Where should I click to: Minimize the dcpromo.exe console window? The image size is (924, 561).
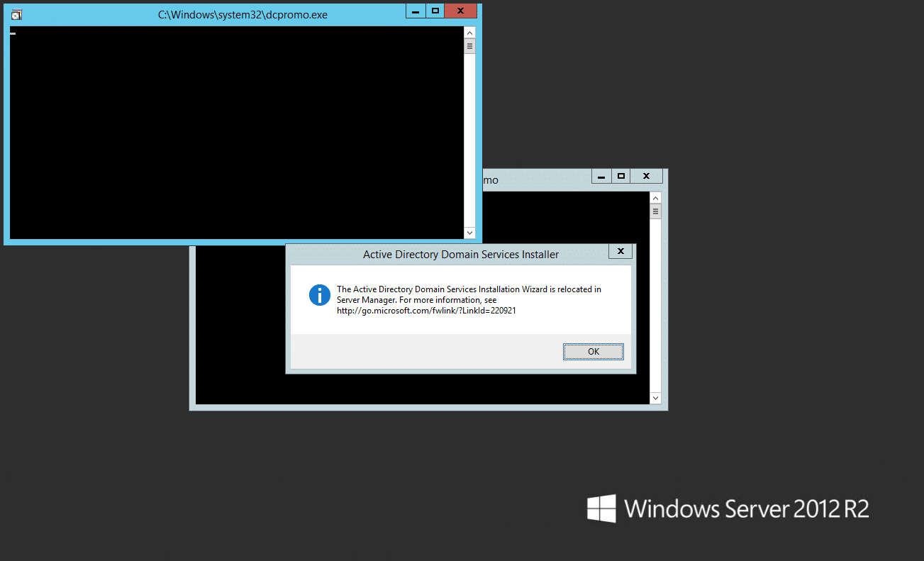(416, 11)
